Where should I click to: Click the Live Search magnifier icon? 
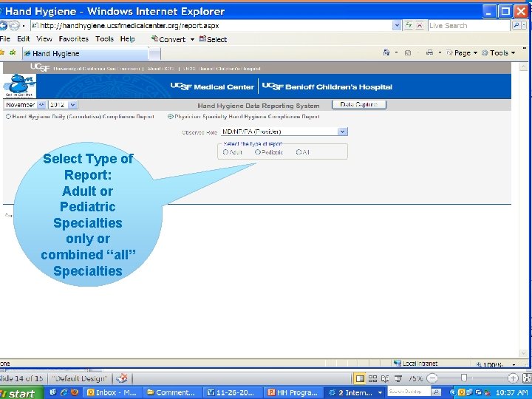pos(516,25)
